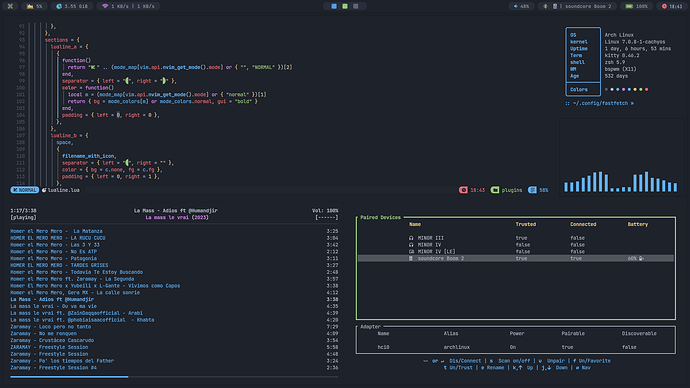Click the NORMAL mode badge in Neovim
The width and height of the screenshot is (690, 388).
[x=25, y=190]
